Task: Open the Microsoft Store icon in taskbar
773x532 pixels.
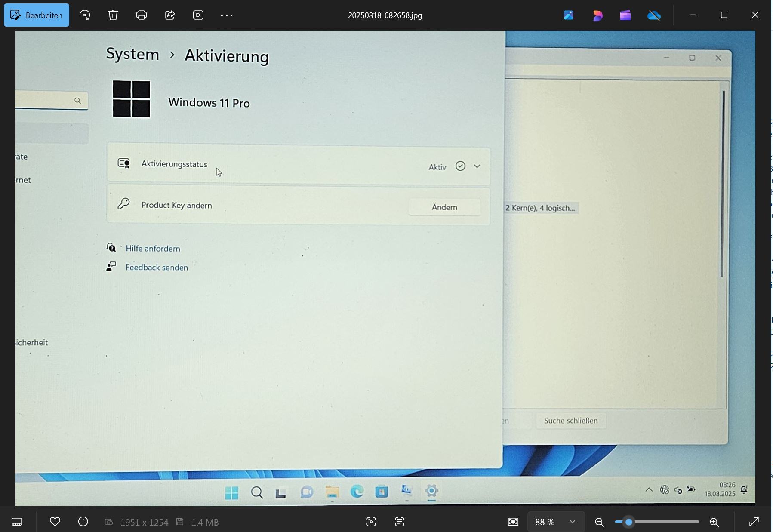Action: pos(382,491)
